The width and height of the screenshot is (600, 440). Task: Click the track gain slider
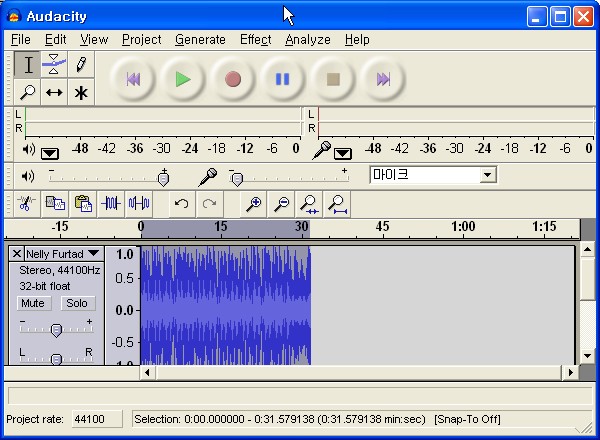[x=56, y=330]
